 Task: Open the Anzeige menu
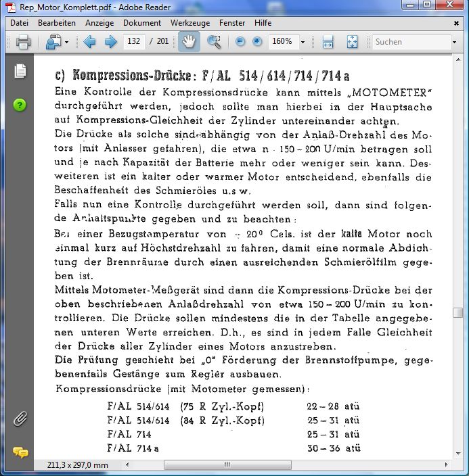[99, 23]
